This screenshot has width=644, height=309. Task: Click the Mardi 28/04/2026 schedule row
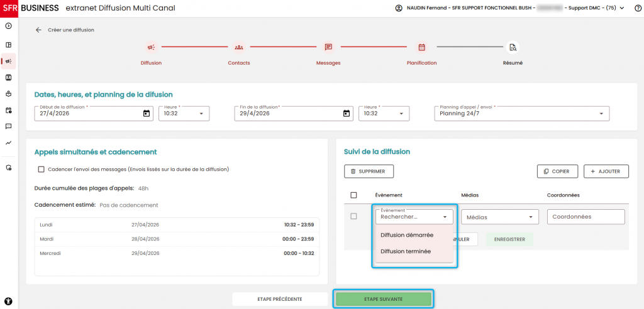tap(177, 239)
